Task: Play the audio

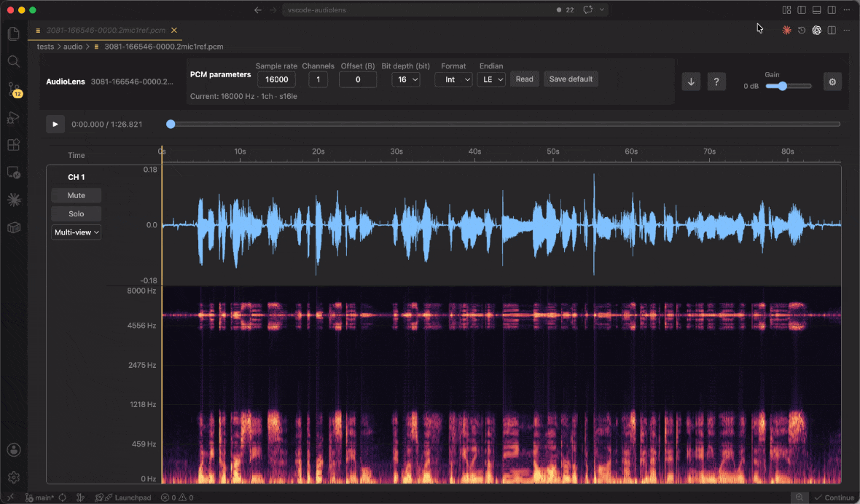Action: pyautogui.click(x=55, y=125)
